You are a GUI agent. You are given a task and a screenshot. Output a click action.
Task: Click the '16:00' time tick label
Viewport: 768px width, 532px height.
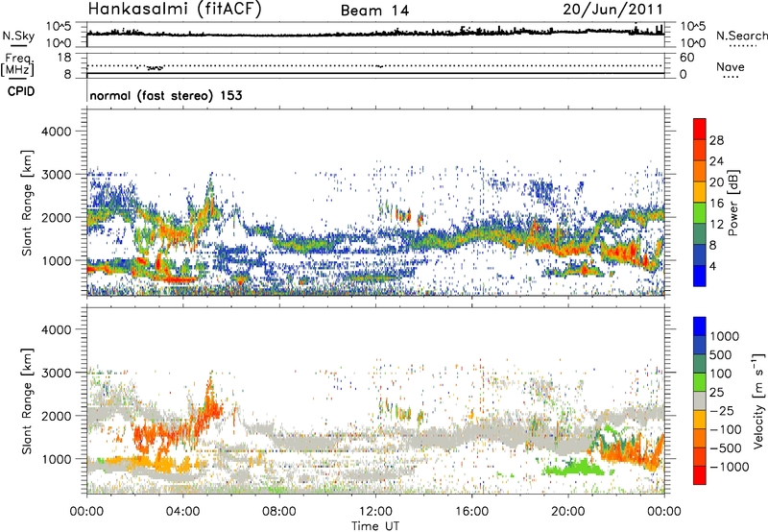471,512
